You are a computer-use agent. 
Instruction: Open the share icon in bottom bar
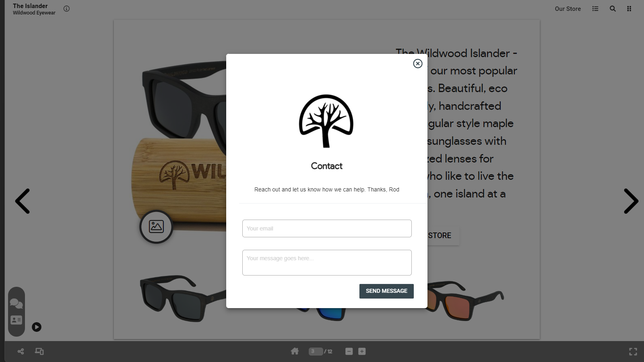point(21,352)
